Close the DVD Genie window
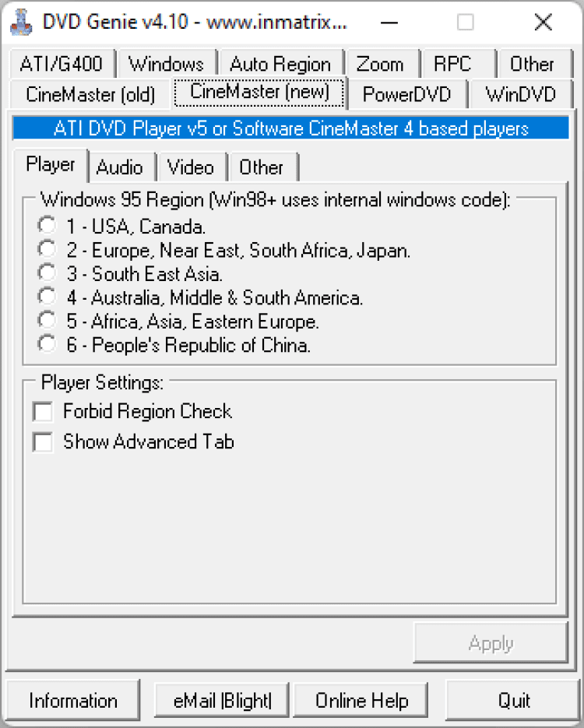 pos(544,23)
